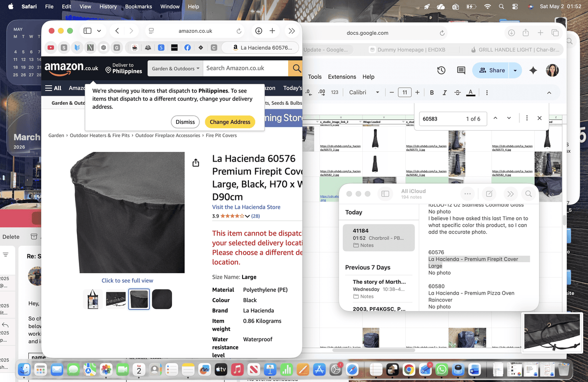This screenshot has height=382, width=588.
Task: Go back in the Amazon Safari window
Action: (117, 31)
